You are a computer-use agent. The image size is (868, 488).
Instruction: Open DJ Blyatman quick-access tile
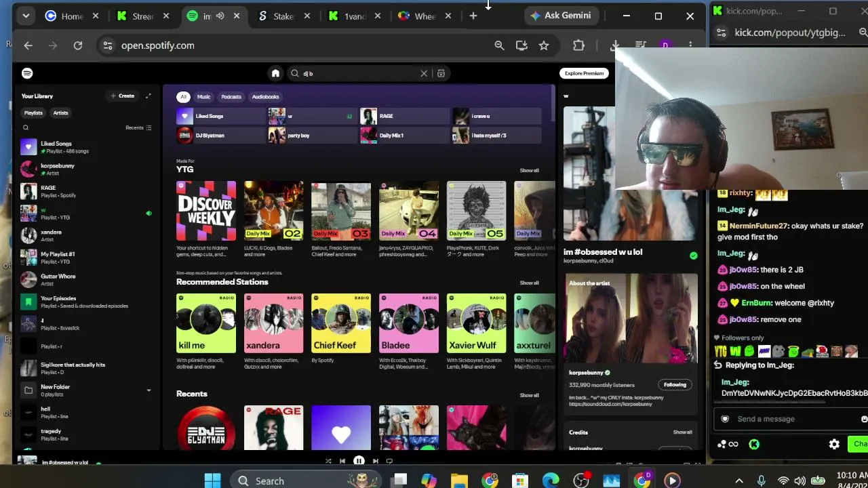click(x=220, y=136)
